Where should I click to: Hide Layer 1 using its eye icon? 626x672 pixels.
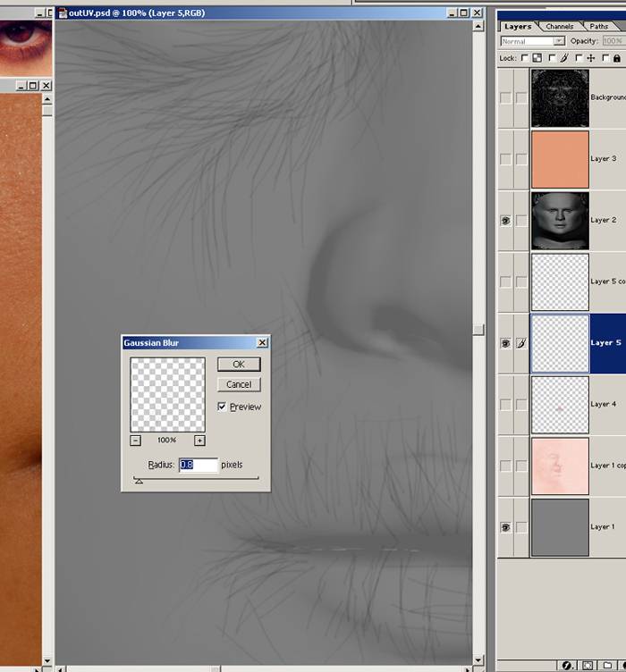(x=505, y=527)
